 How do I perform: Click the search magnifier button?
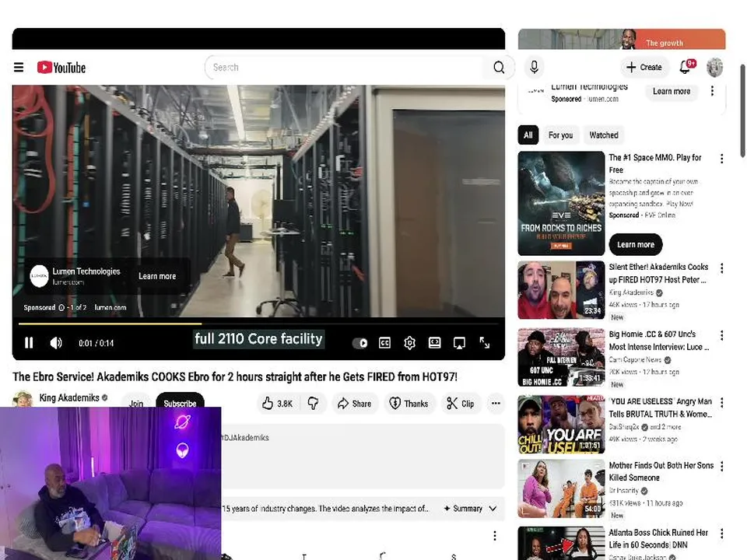point(498,68)
